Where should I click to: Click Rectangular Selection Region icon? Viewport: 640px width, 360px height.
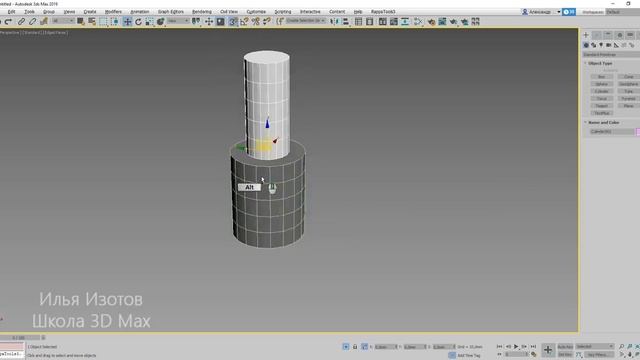coord(103,21)
